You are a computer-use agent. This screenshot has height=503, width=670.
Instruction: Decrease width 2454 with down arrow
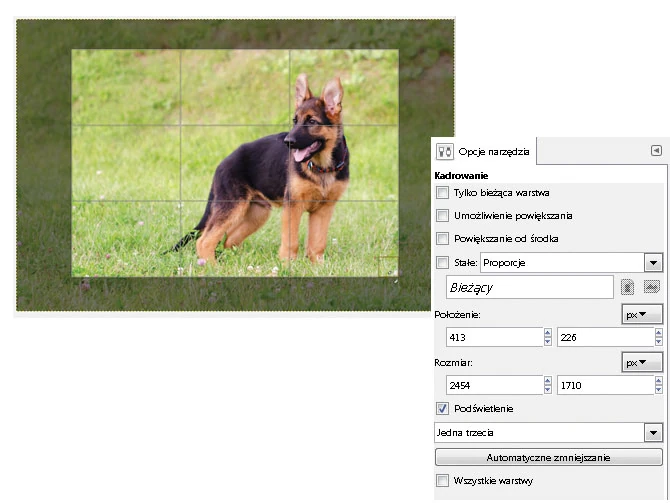pos(548,389)
